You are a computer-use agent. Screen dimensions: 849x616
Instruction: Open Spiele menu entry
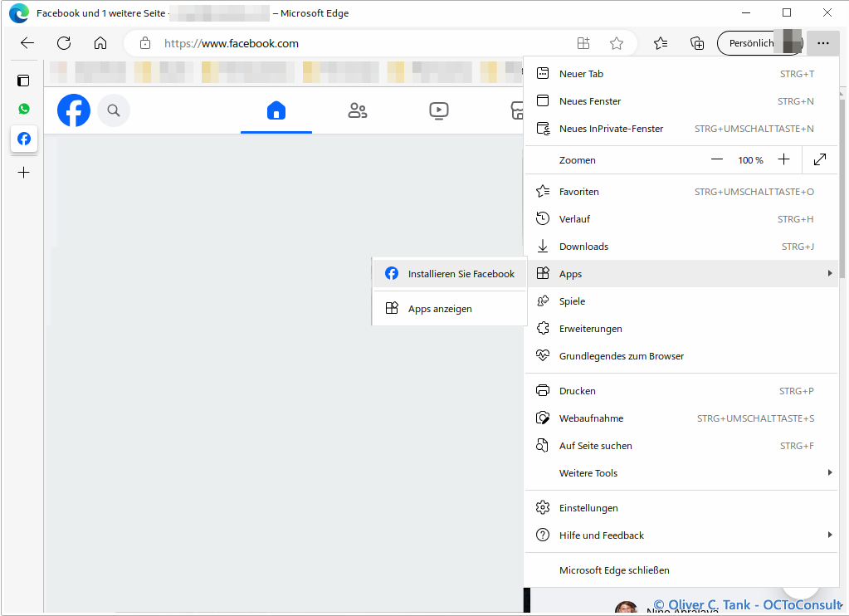(x=681, y=301)
